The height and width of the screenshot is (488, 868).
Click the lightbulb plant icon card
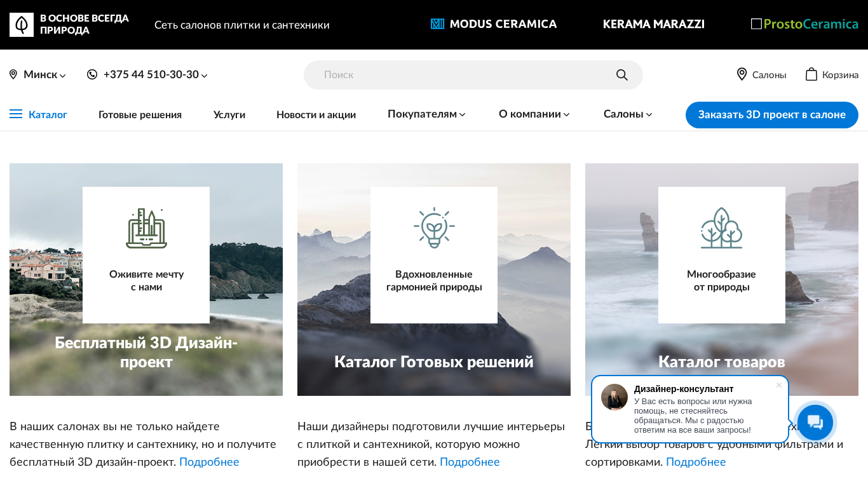point(434,255)
